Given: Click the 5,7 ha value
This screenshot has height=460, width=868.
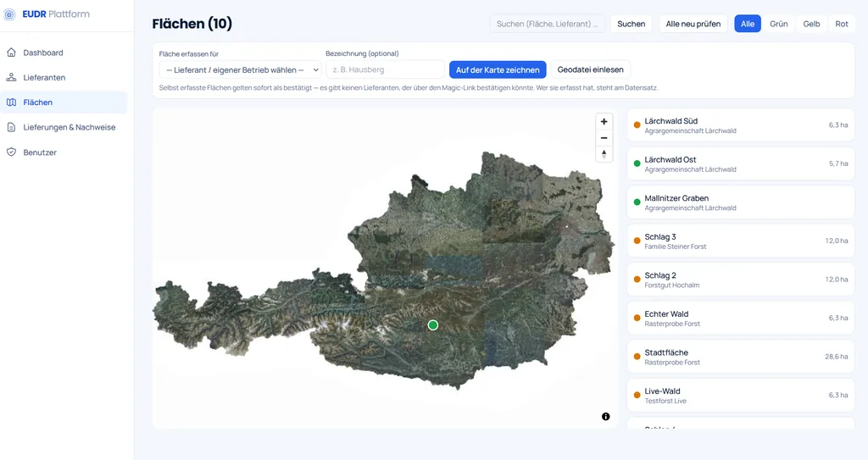Looking at the screenshot, I should click(x=838, y=163).
